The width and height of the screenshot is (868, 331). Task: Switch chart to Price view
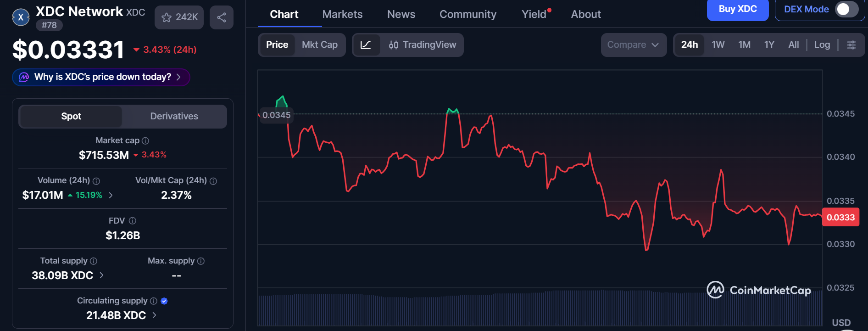(277, 45)
